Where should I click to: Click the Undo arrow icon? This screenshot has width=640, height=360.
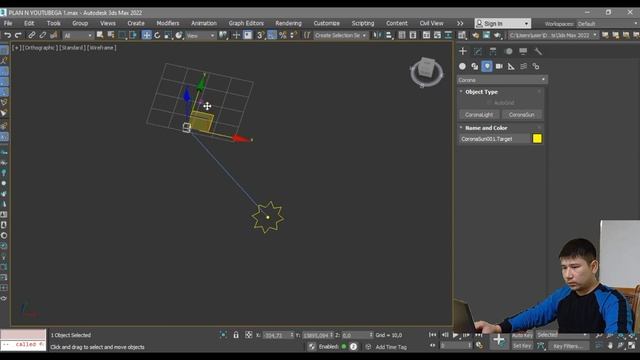tap(7, 36)
